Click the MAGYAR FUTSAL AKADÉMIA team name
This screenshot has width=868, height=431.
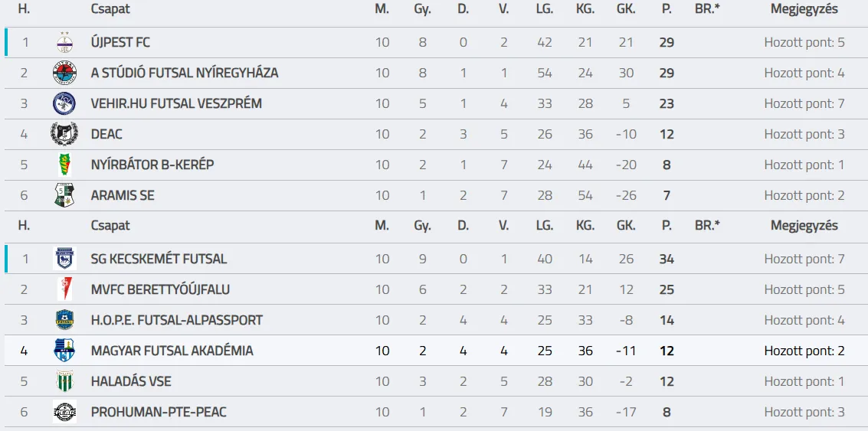pos(172,351)
